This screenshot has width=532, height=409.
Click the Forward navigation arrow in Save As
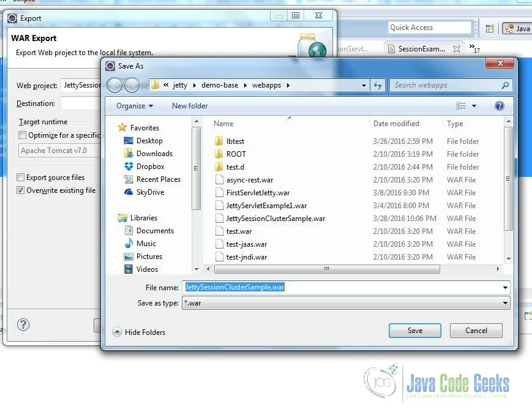[132, 85]
